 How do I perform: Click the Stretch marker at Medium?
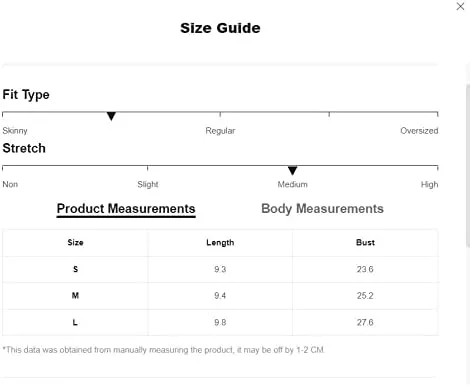292,170
